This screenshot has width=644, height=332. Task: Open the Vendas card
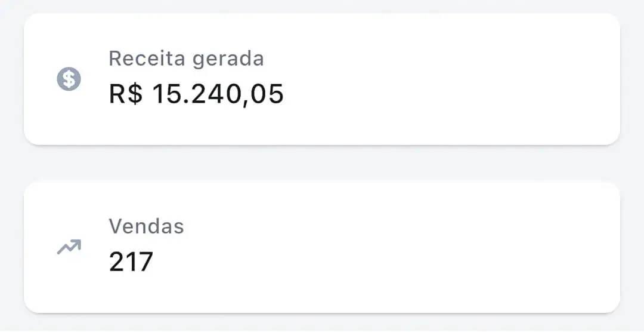point(322,247)
